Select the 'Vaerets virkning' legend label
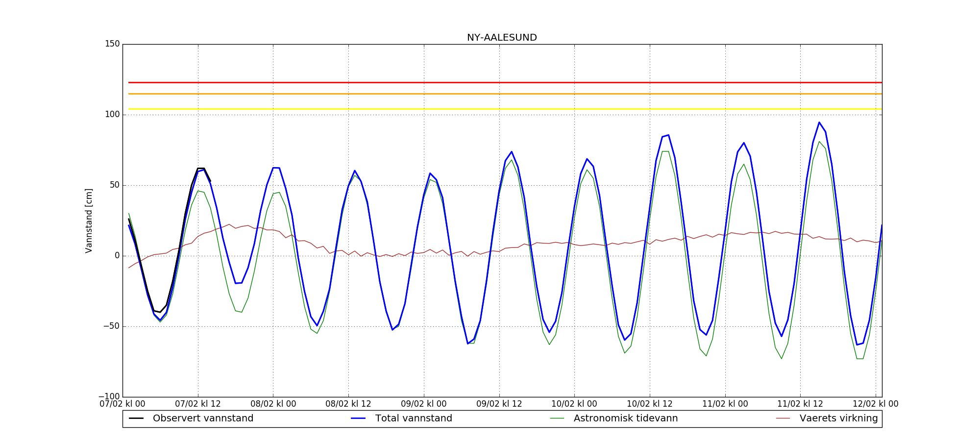980x441 pixels. 838,418
